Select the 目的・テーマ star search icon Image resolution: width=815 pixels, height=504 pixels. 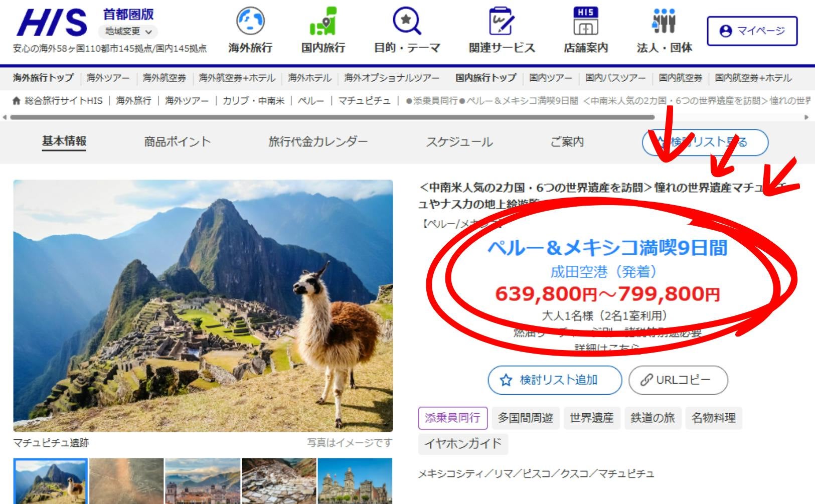pyautogui.click(x=407, y=22)
